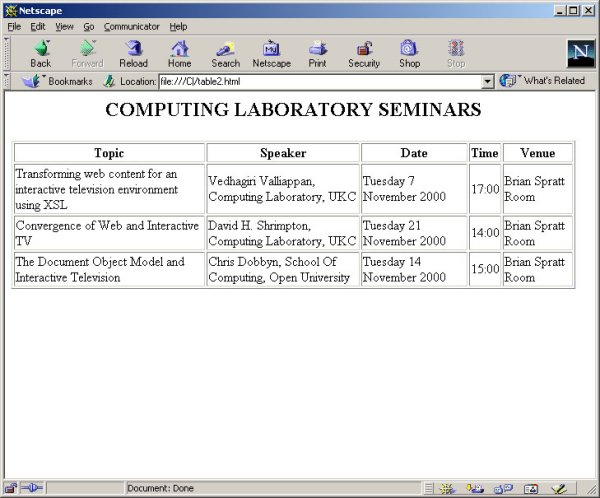This screenshot has height=498, width=600.
Task: Click the COMPUTING LABORATORY SEMINARS heading
Action: point(293,109)
